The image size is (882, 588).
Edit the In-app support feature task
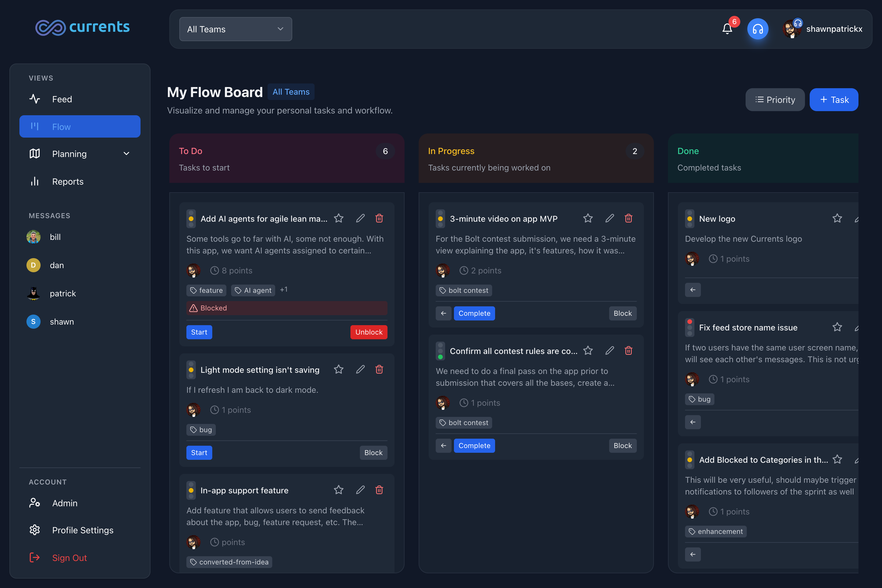360,490
